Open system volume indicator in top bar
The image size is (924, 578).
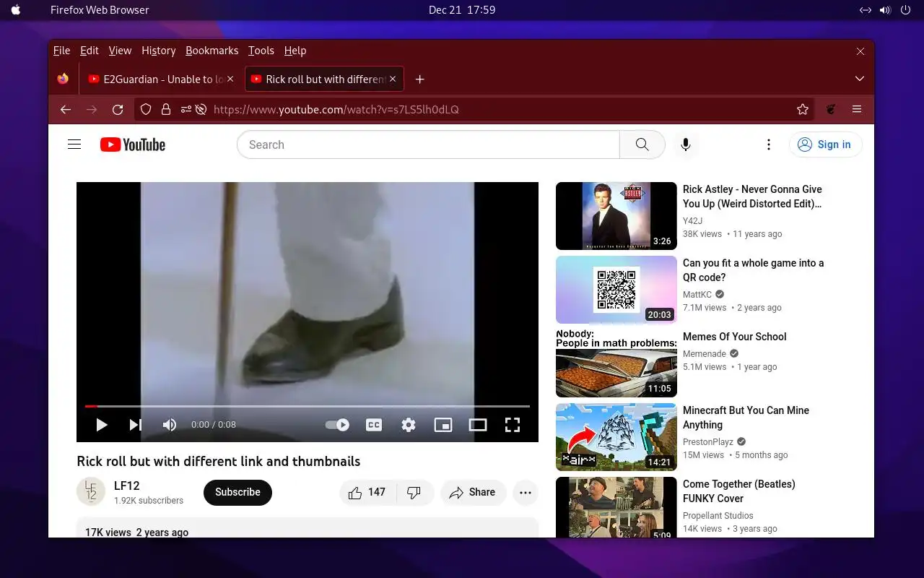click(x=885, y=10)
